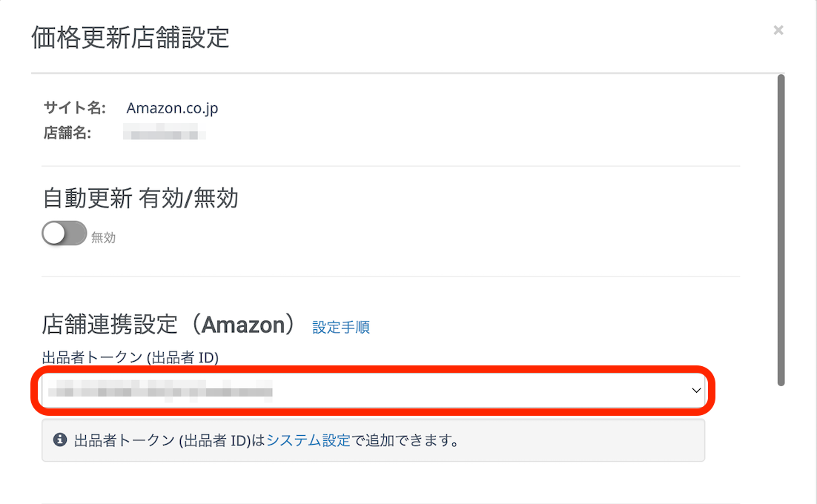817x504 pixels.
Task: Click the scrollbar track below the thumb
Action: (x=780, y=445)
